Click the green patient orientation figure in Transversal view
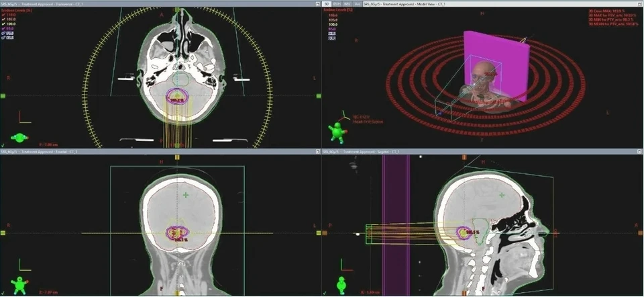The width and height of the screenshot is (644, 297). tap(21, 138)
